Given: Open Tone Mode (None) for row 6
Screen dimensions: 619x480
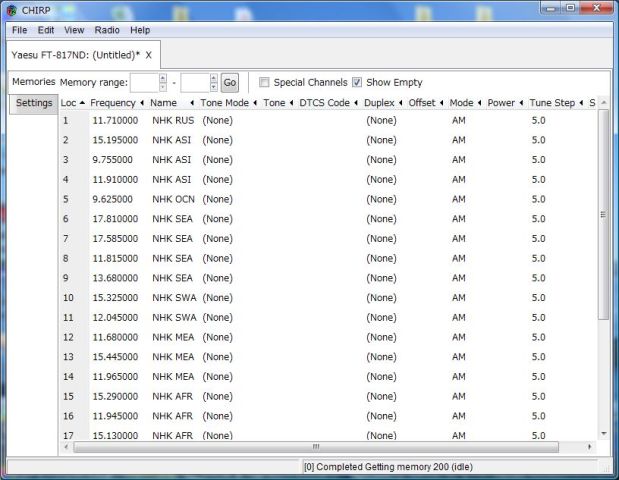Looking at the screenshot, I should pyautogui.click(x=218, y=219).
